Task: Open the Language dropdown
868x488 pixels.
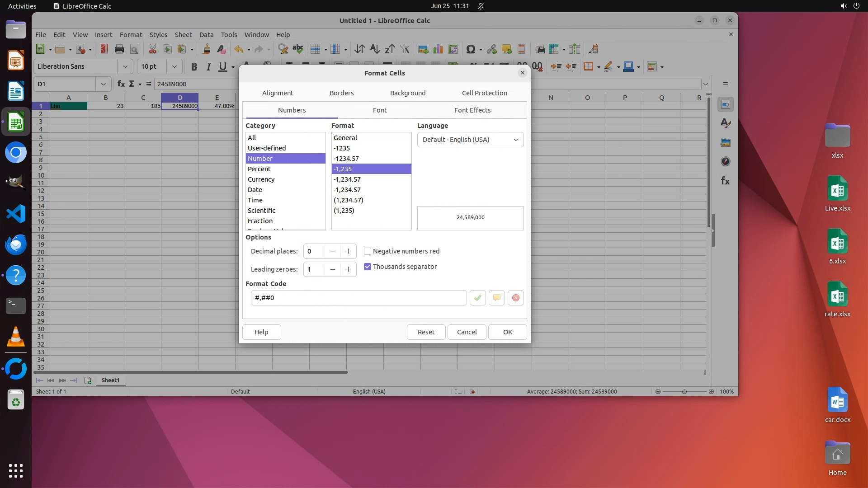Action: [x=470, y=140]
